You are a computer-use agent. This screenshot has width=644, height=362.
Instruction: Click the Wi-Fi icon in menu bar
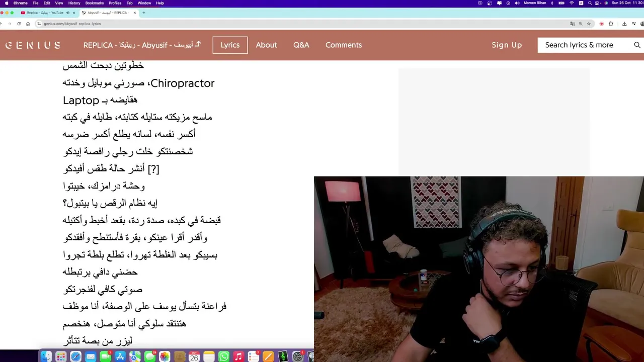pos(572,3)
